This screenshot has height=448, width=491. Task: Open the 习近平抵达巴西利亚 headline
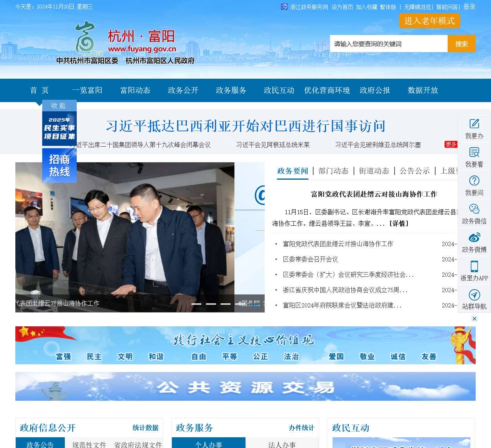pos(245,126)
